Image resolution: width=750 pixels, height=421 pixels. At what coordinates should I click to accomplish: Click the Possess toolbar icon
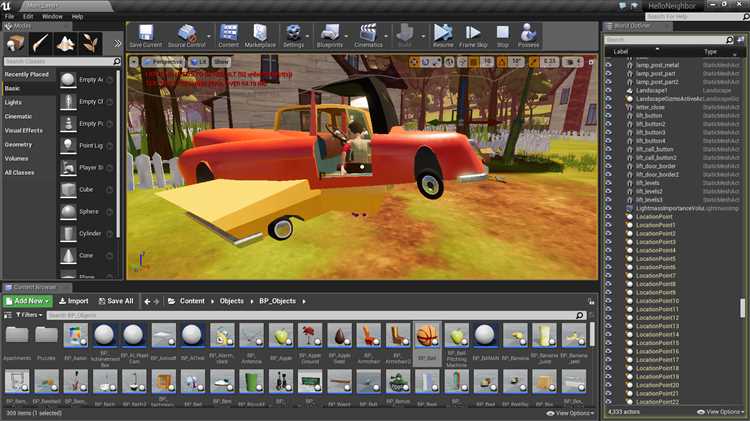(x=528, y=35)
